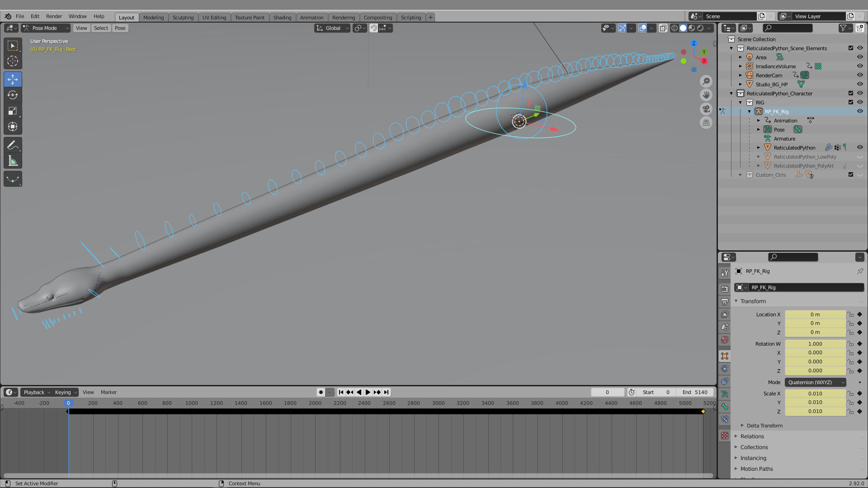Open the Pose Mode dropdown
Image resolution: width=868 pixels, height=488 pixels.
tap(46, 28)
